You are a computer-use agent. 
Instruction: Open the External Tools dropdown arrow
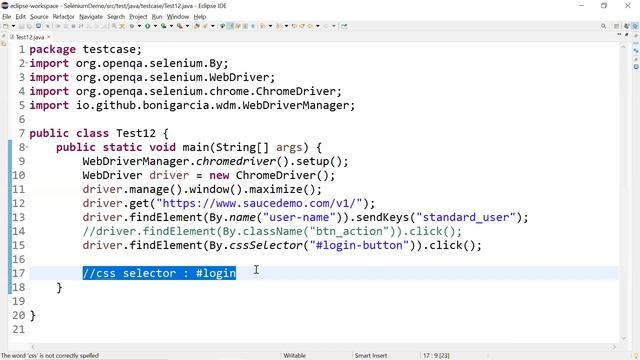point(187,26)
